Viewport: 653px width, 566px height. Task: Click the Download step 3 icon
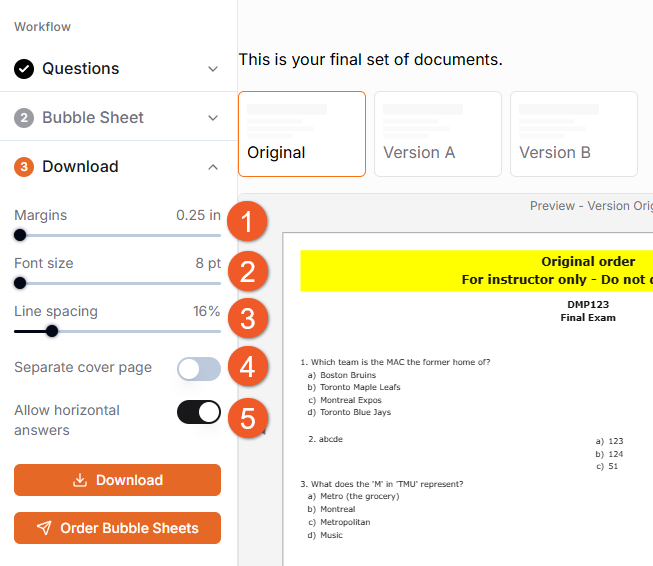point(24,167)
